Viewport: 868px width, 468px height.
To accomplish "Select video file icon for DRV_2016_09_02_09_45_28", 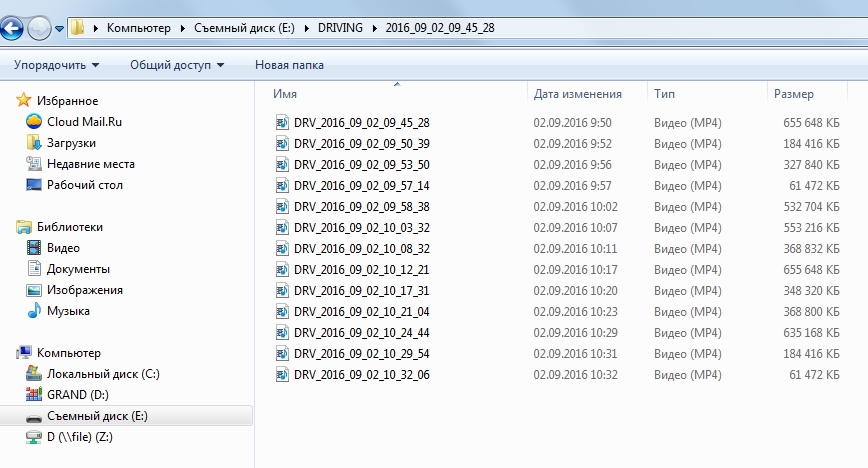I will tap(282, 123).
